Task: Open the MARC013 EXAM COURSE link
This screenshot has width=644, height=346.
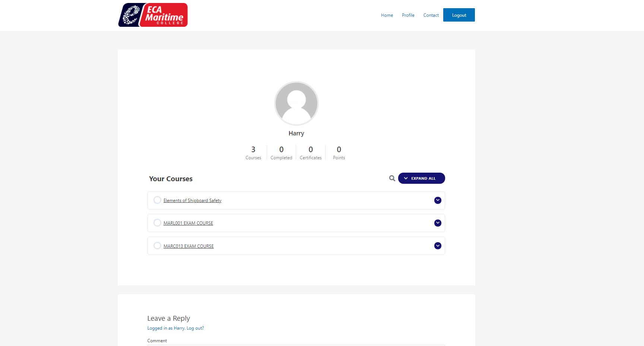Action: [x=188, y=246]
